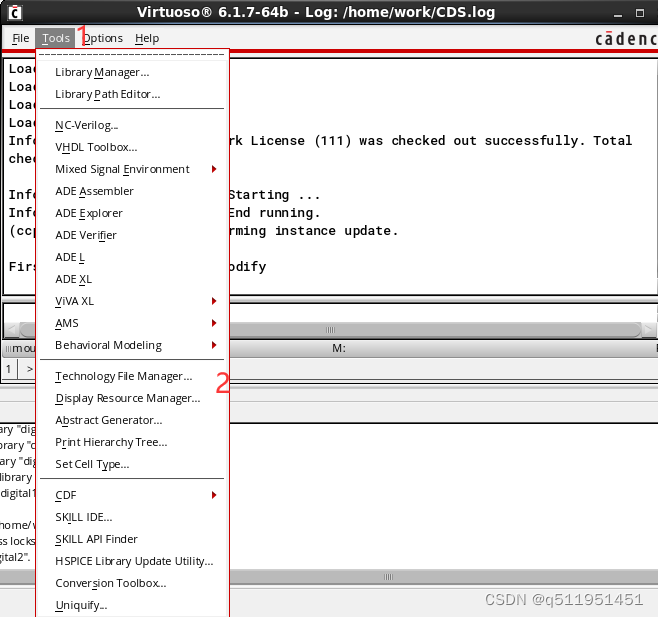658x617 pixels.
Task: Click the CIW command prompt '>'
Action: 29,369
